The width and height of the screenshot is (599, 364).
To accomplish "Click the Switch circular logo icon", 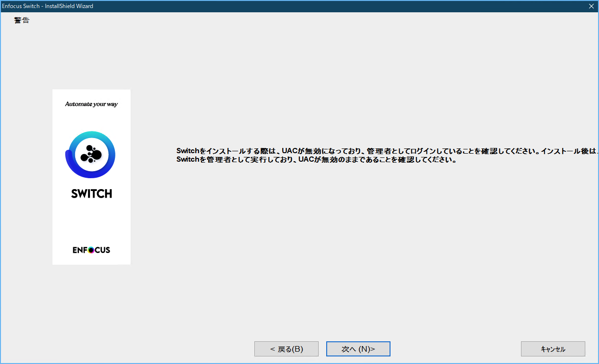I will 90,155.
